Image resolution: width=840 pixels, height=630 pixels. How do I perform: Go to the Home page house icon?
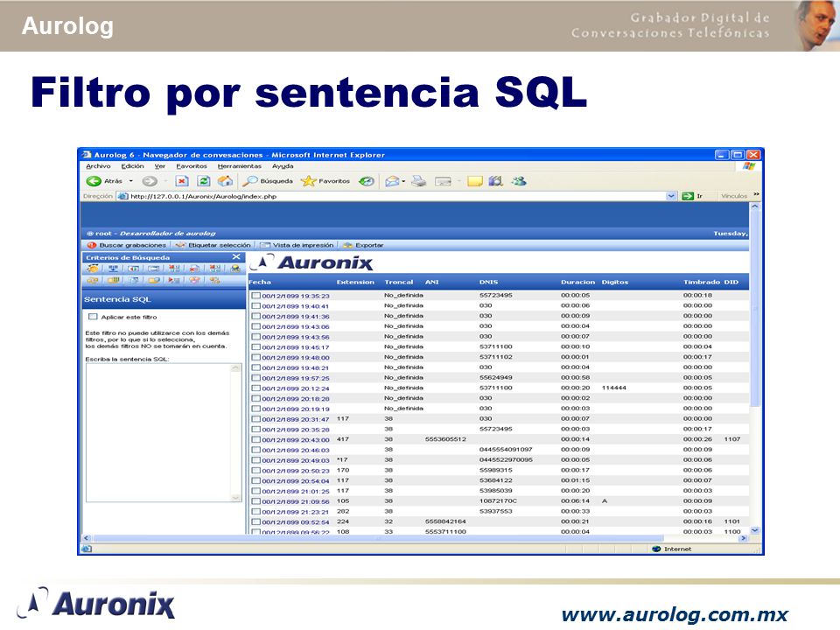pyautogui.click(x=225, y=181)
